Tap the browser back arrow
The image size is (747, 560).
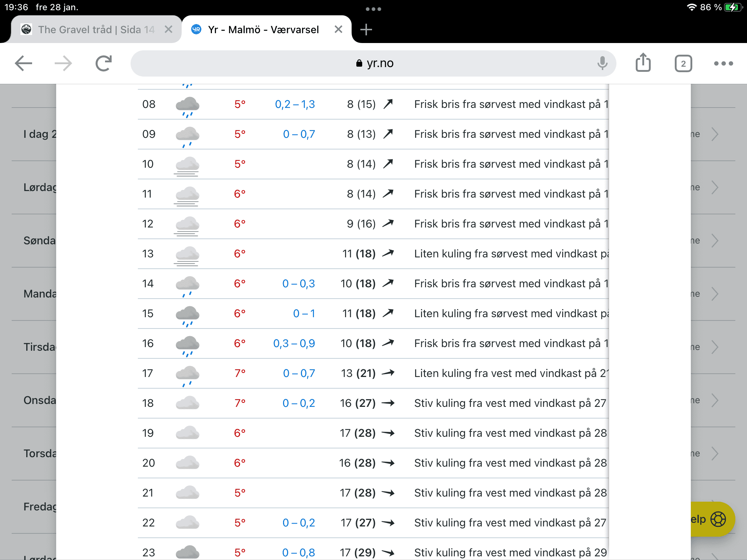[24, 63]
